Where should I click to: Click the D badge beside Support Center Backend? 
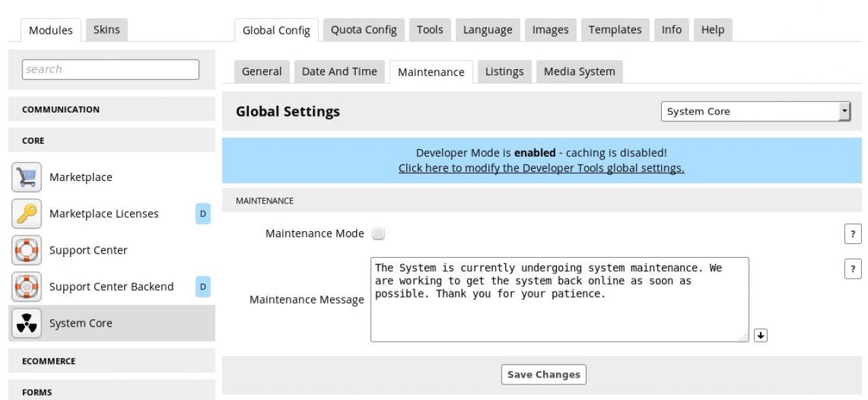pos(203,287)
